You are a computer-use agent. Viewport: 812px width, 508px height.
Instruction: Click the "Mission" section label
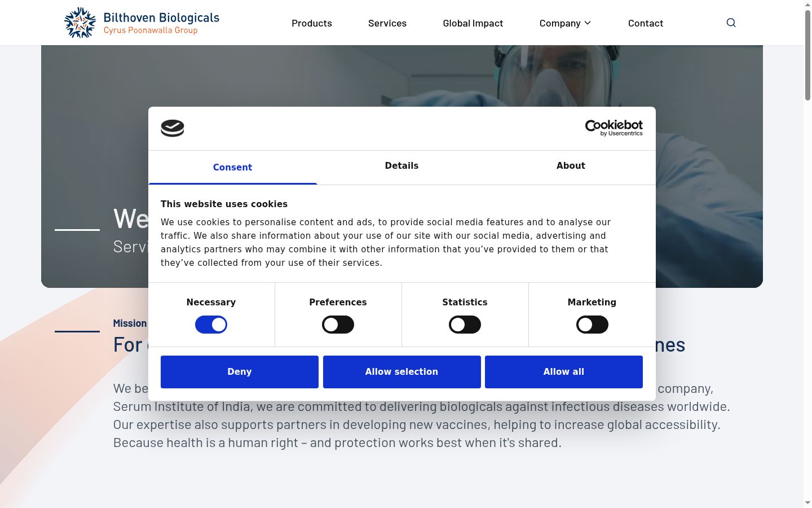[x=130, y=323]
